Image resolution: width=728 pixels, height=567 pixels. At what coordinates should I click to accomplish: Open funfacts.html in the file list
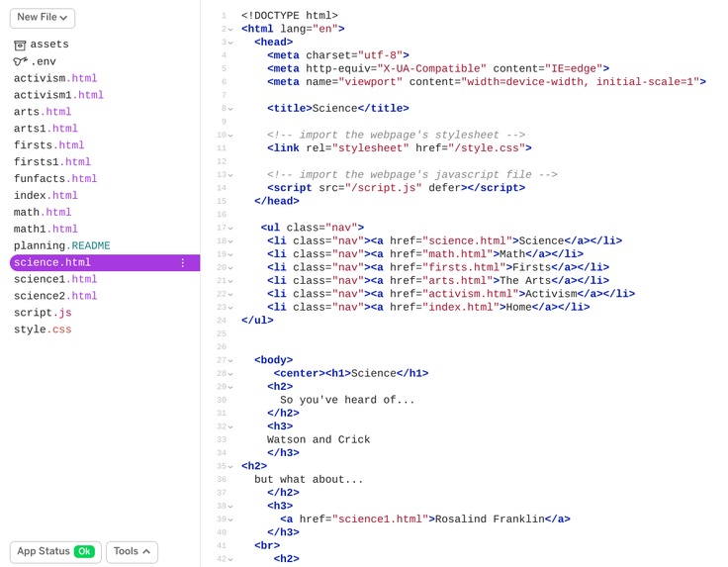55,178
